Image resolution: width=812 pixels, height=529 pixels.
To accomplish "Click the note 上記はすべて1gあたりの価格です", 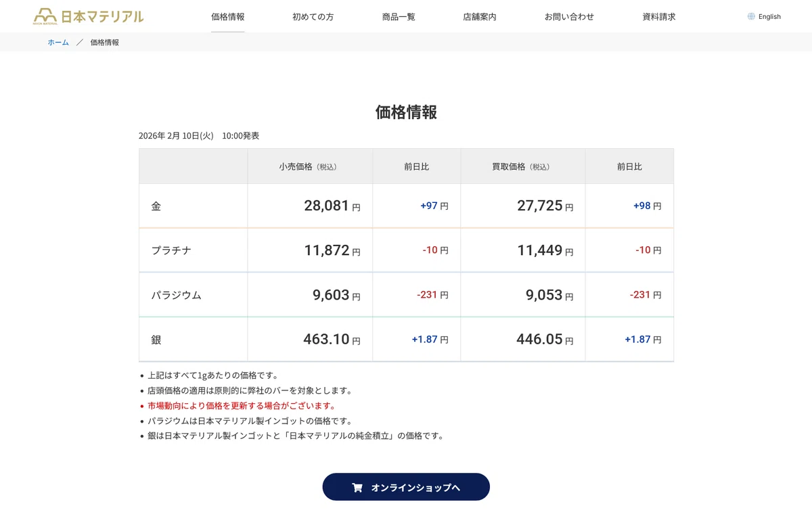I will (x=213, y=375).
